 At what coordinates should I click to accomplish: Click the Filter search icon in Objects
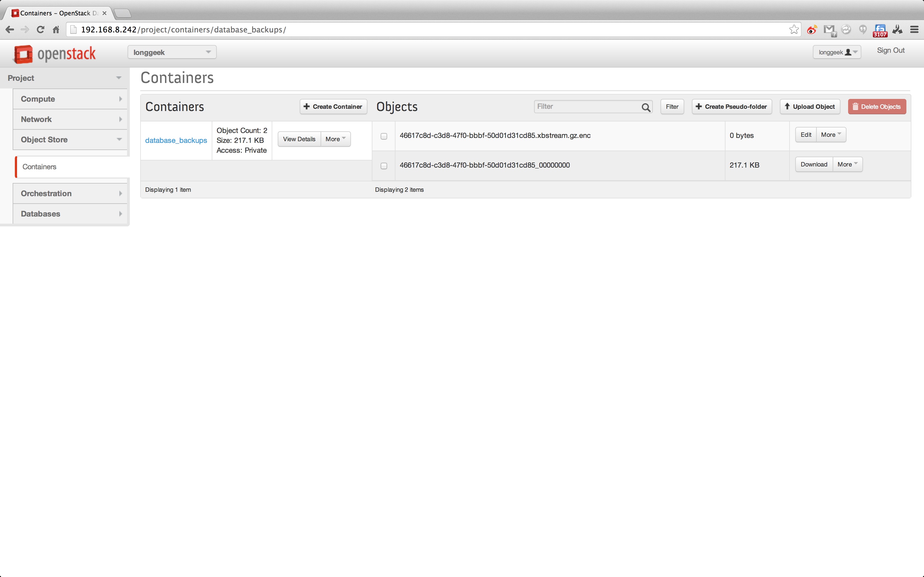click(645, 106)
